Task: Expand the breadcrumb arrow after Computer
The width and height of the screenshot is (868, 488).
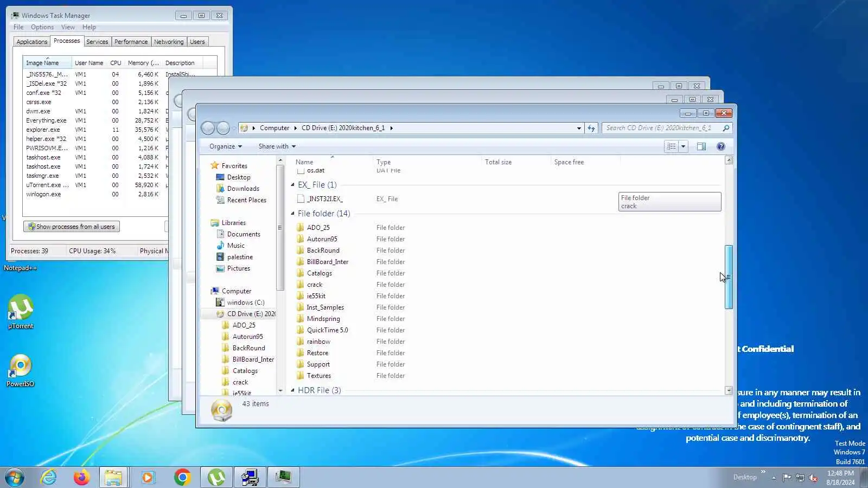Action: 295,128
